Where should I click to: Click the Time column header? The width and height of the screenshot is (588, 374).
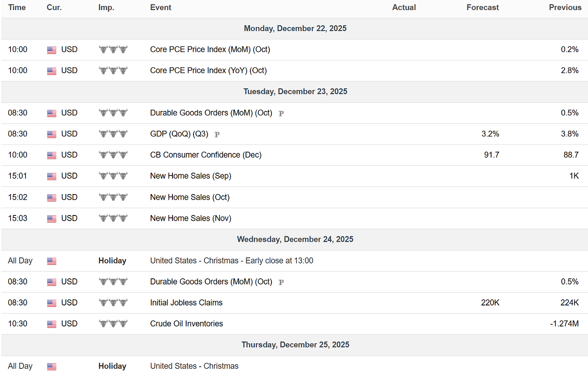click(x=17, y=8)
